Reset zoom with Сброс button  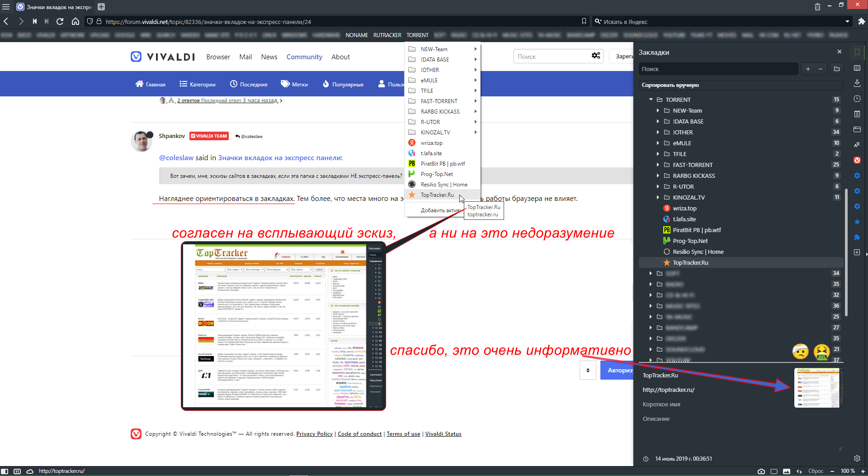tap(816, 471)
